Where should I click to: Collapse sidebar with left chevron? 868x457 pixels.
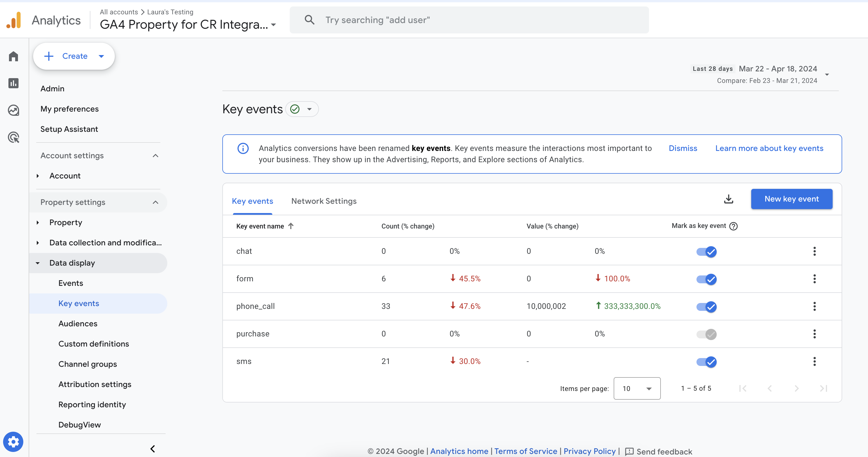tap(153, 449)
